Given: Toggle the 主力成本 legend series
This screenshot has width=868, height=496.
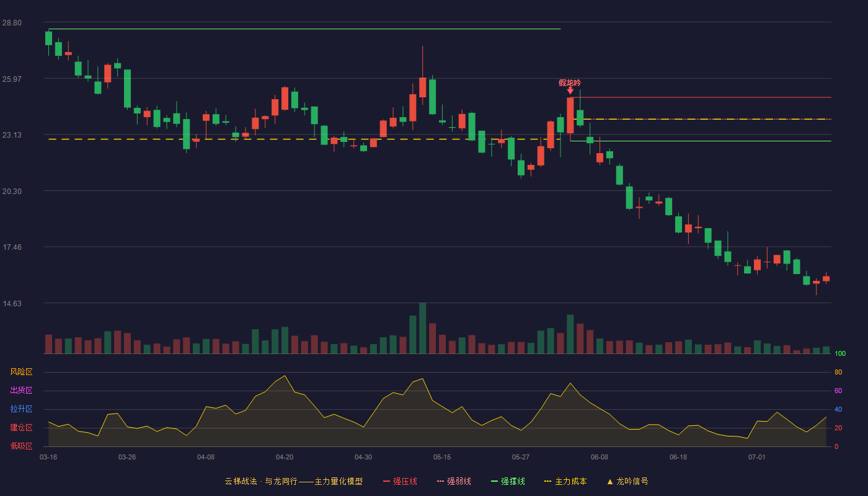Looking at the screenshot, I should pyautogui.click(x=565, y=481).
